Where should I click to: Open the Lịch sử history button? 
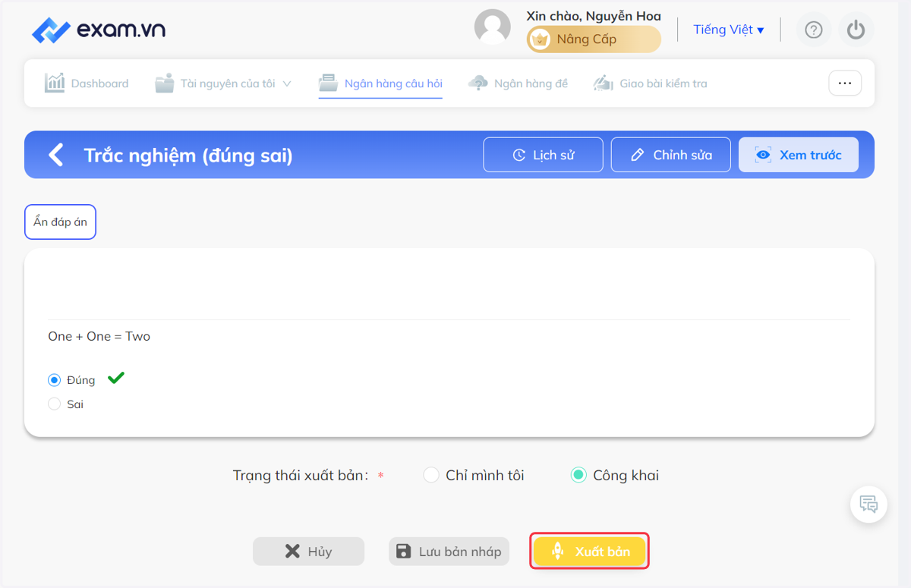tap(544, 155)
